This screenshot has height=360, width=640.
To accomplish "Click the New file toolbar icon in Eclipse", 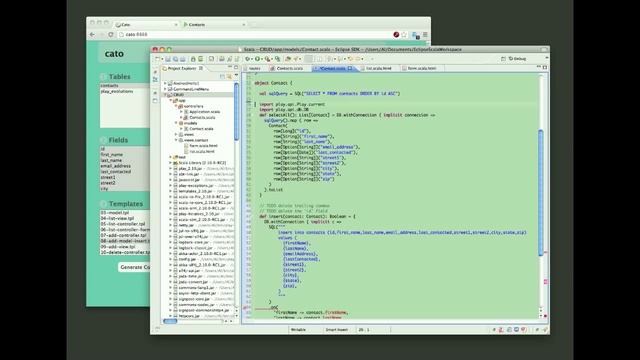I will pos(158,59).
